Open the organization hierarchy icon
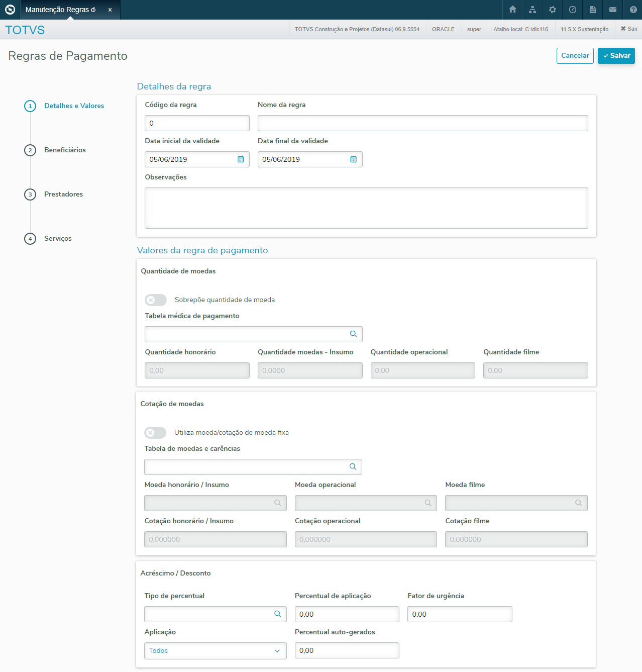642x672 pixels. click(532, 10)
